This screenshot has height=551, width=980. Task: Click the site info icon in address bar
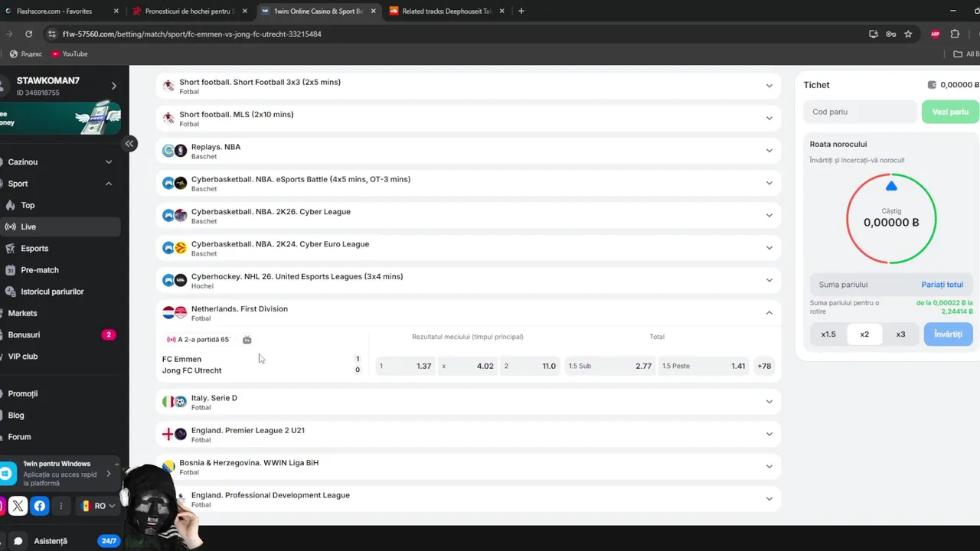click(51, 34)
